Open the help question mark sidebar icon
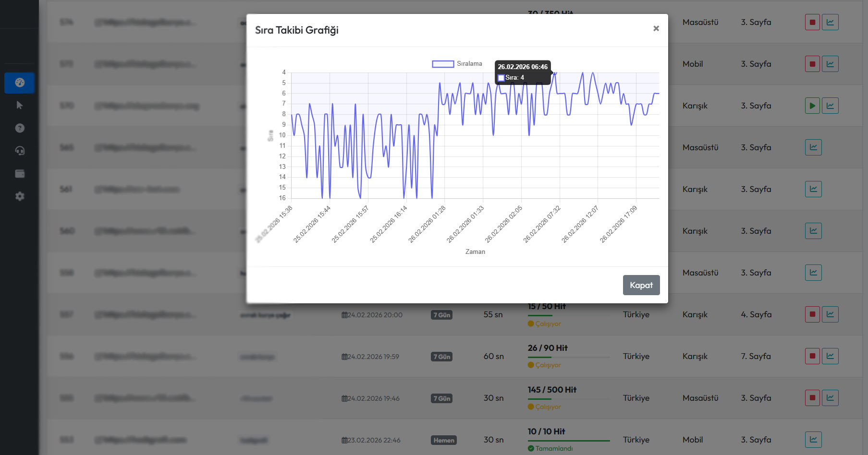 (x=20, y=128)
